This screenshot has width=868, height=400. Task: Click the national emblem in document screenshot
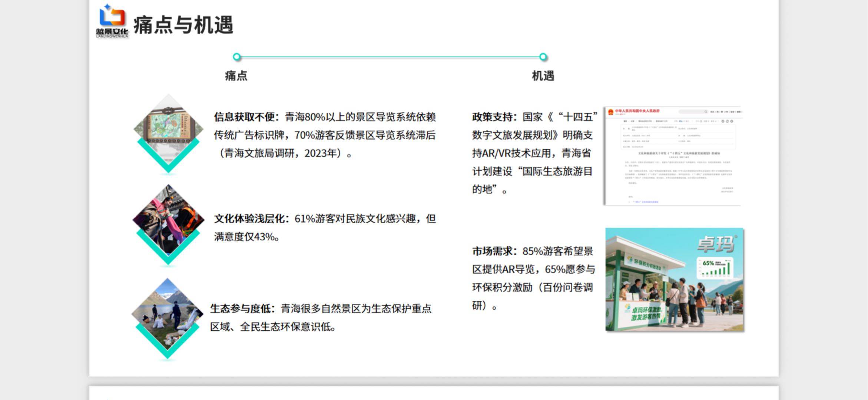coord(611,111)
